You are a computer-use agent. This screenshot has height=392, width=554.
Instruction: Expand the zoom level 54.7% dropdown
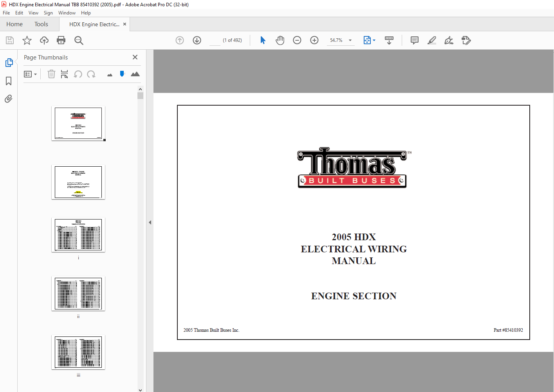pyautogui.click(x=350, y=40)
